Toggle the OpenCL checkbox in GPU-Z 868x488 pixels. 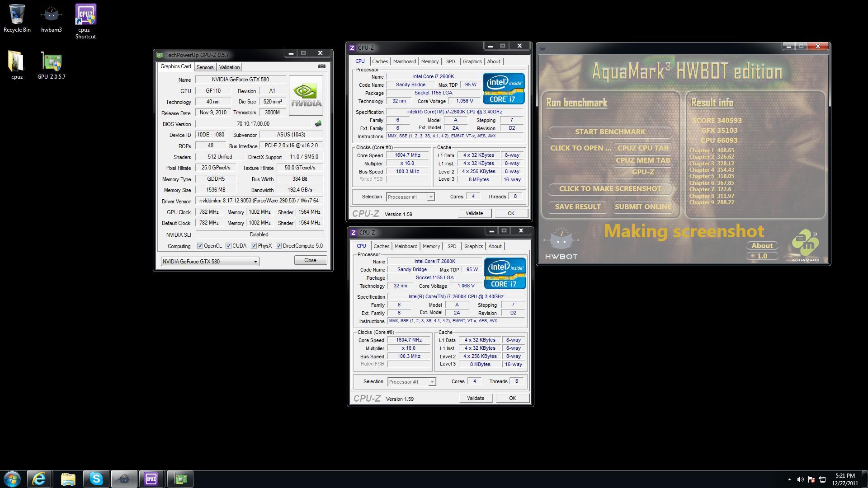tap(200, 246)
